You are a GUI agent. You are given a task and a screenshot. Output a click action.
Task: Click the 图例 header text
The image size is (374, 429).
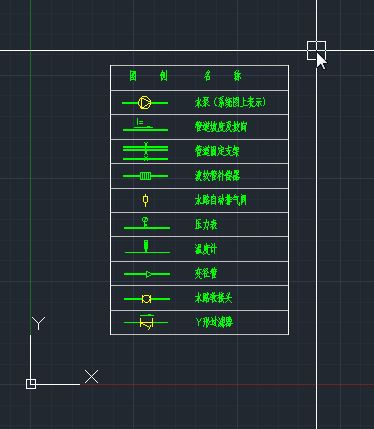click(148, 76)
